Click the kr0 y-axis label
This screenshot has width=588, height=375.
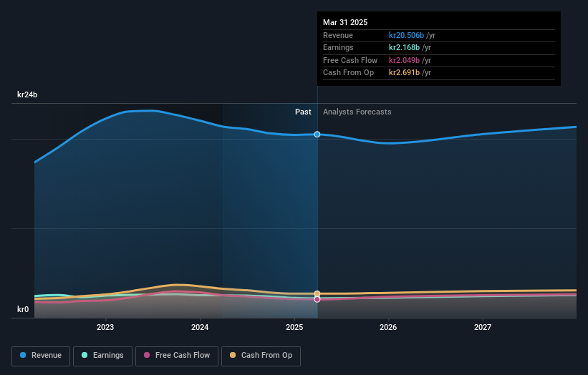(x=23, y=309)
